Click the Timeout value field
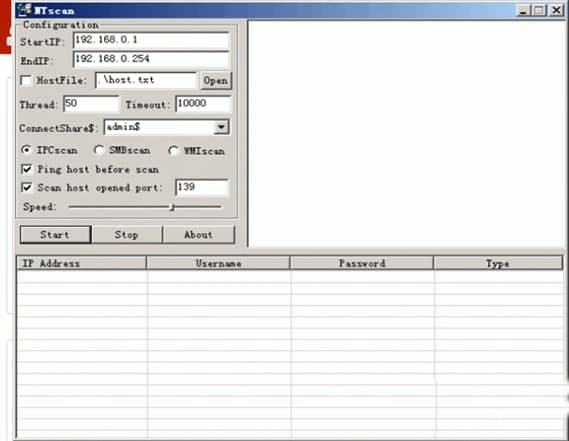The height and width of the screenshot is (441, 569). coord(203,104)
